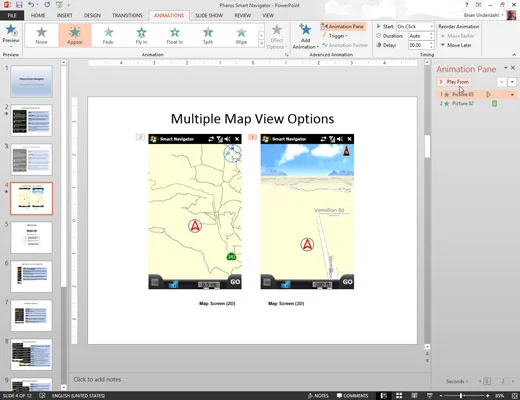Select the Picture 82 animation entry
The image size is (520, 400).
point(476,104)
